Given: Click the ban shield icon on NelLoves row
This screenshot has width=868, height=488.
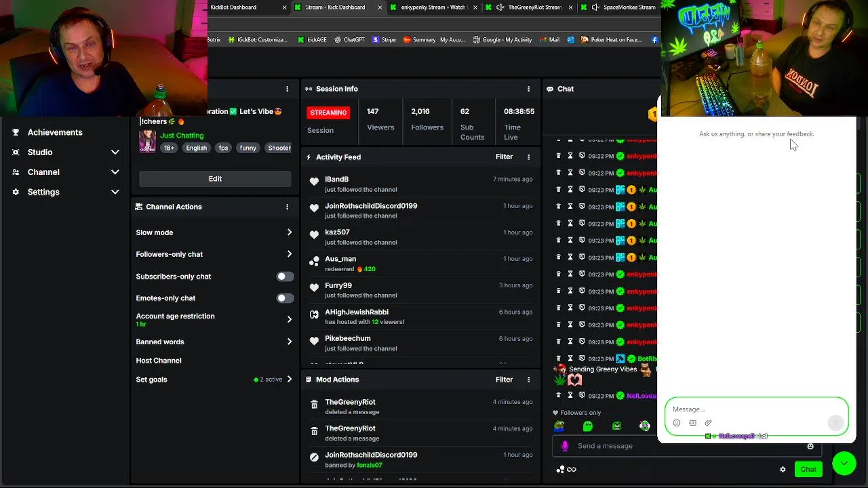Looking at the screenshot, I should pyautogui.click(x=582, y=396).
